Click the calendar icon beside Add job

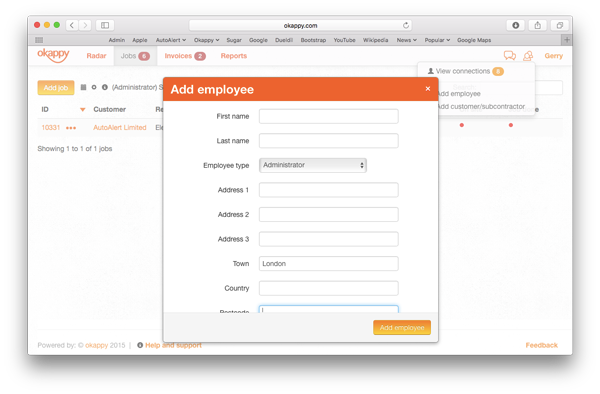pos(83,87)
